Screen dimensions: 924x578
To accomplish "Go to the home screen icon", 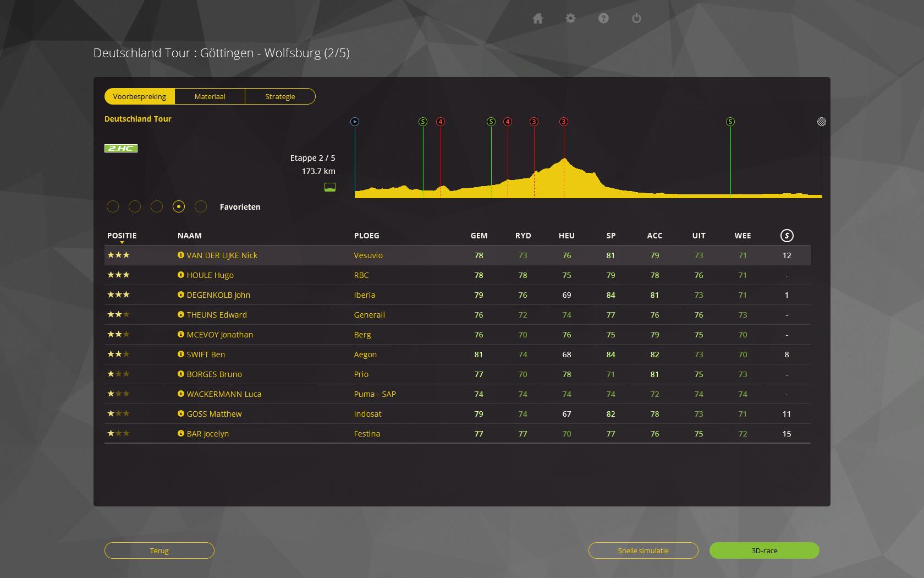I will pos(538,19).
